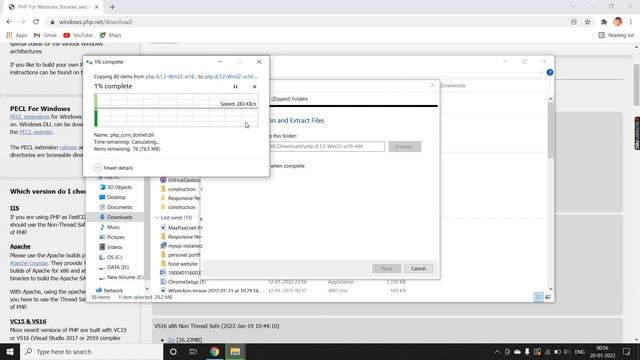Image resolution: width=640 pixels, height=360 pixels.
Task: Open the PECL website link
Action: [x=36, y=132]
